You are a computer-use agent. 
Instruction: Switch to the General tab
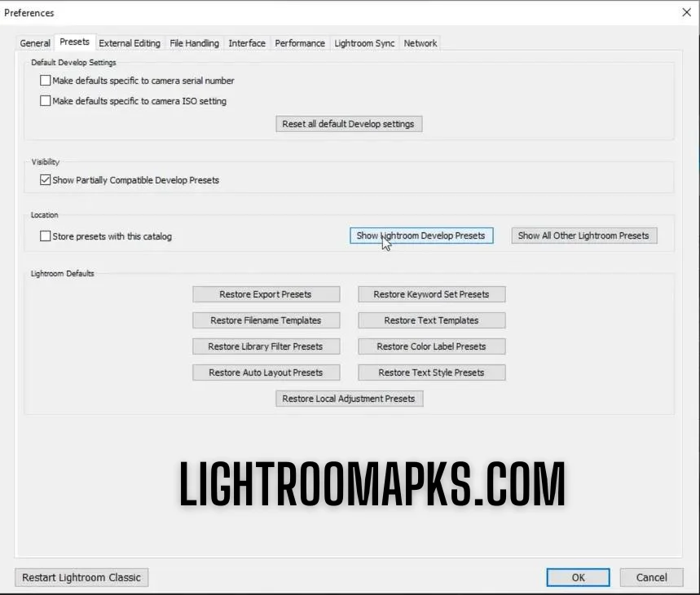pos(35,43)
